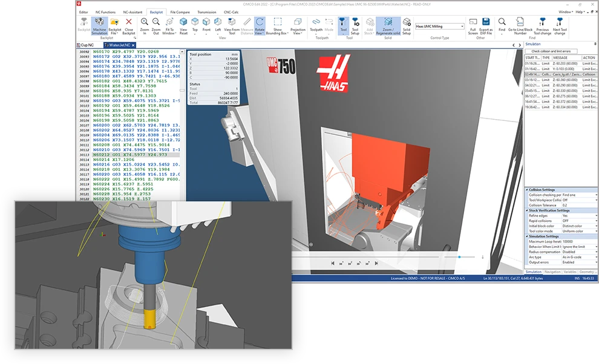This screenshot has width=599, height=364.
Task: Collapse the Simulation Settings section
Action: [x=527, y=236]
